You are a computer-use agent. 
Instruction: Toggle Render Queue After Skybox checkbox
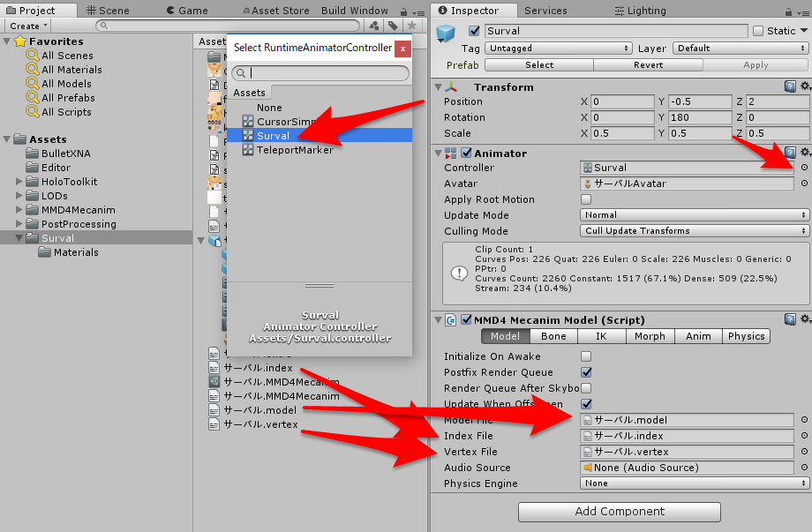pos(586,387)
